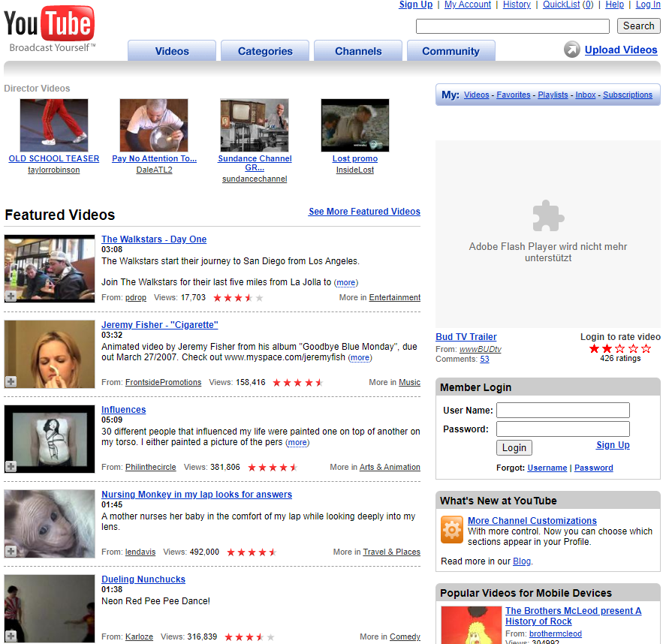This screenshot has height=644, width=666.
Task: Open My Favorites link
Action: [514, 95]
